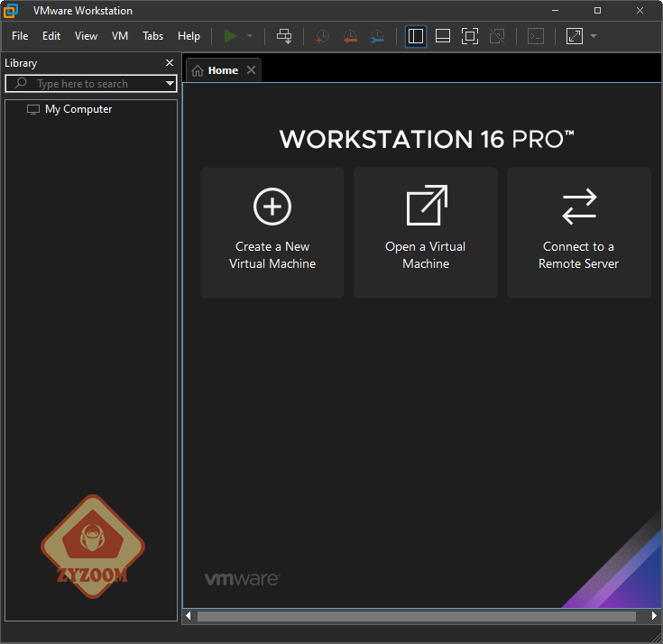Open the Tabs menu
This screenshot has width=663, height=644.
click(152, 36)
